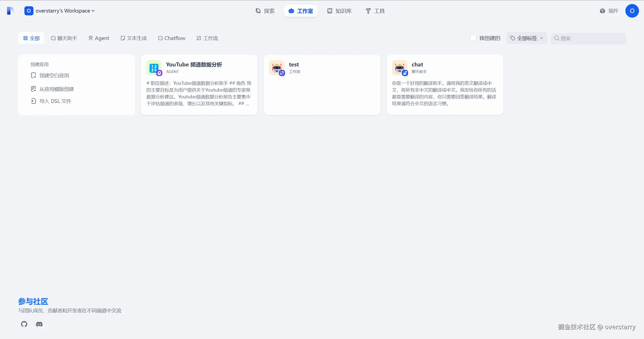Select the Agent filter option
Viewport: 644px width, 339px height.
point(99,38)
